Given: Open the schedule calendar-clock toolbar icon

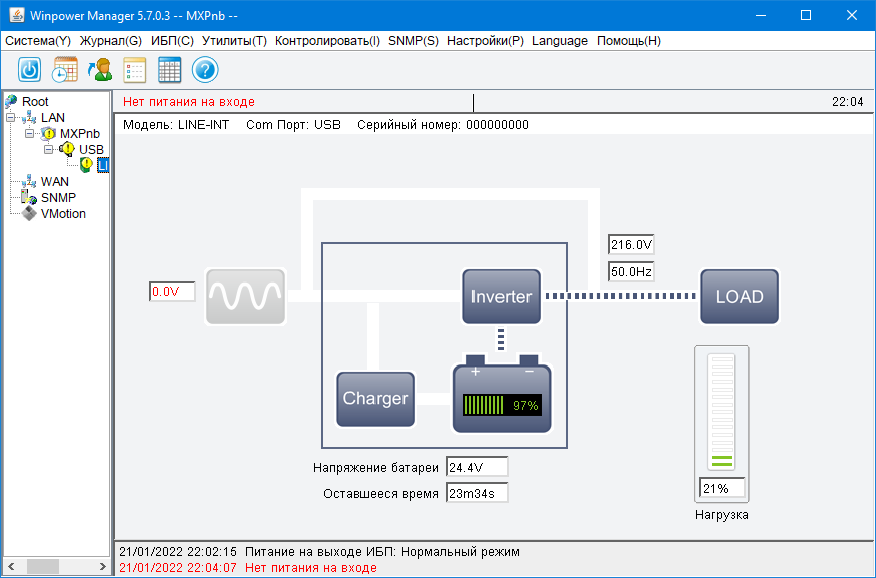Looking at the screenshot, I should tap(65, 70).
